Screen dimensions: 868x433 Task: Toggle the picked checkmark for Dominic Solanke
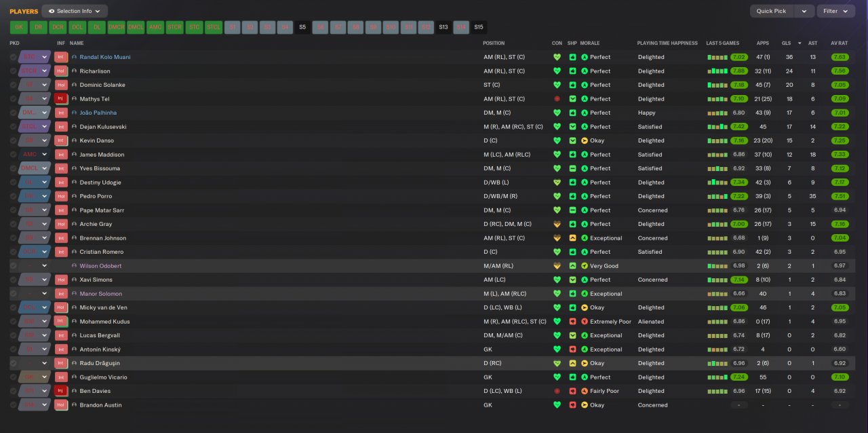pyautogui.click(x=13, y=85)
